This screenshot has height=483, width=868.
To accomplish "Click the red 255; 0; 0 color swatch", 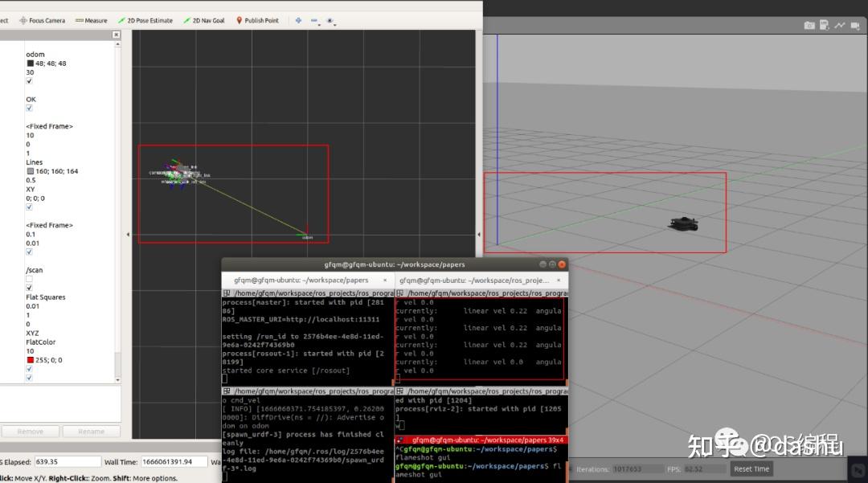I will click(x=30, y=360).
